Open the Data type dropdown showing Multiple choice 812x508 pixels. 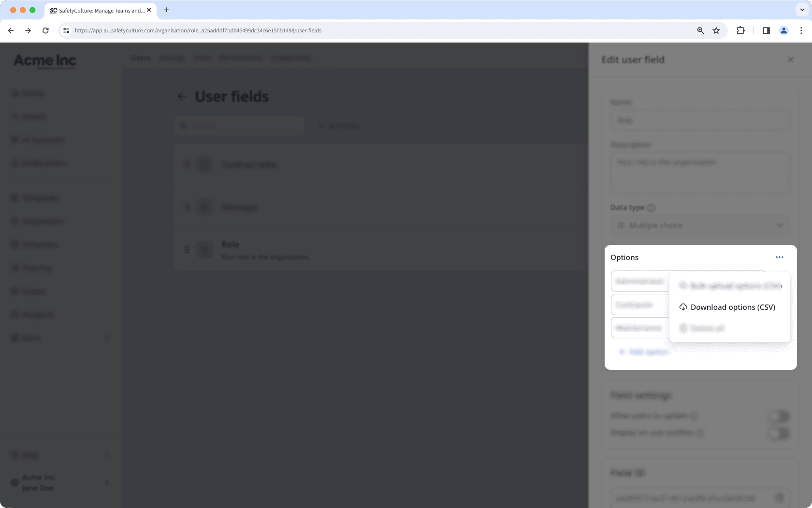699,225
